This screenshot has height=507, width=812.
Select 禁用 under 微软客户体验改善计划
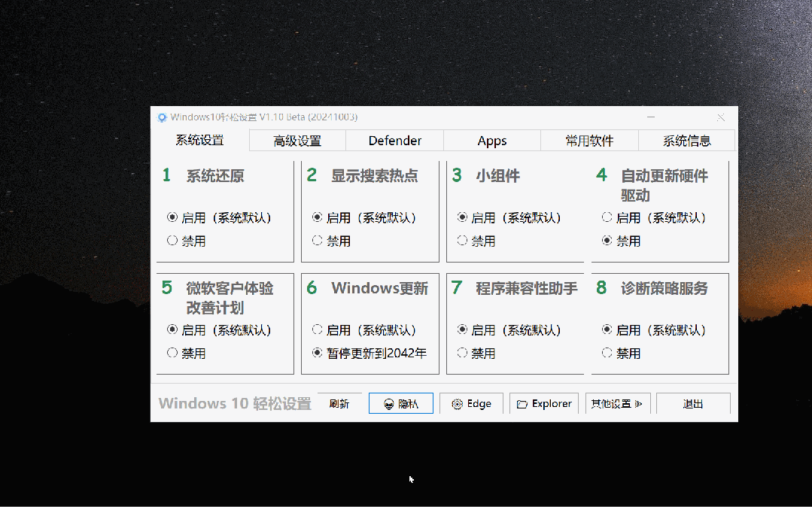(x=187, y=354)
